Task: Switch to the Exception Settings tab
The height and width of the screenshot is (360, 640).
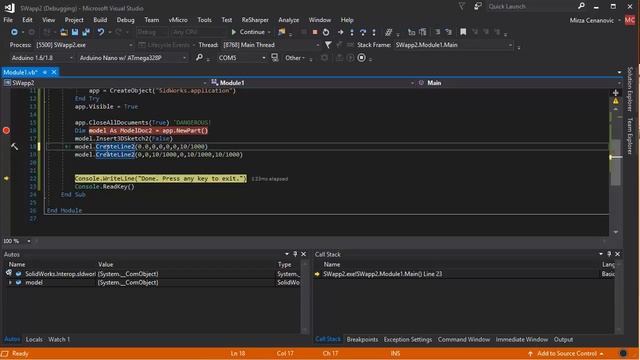Action: tap(408, 339)
